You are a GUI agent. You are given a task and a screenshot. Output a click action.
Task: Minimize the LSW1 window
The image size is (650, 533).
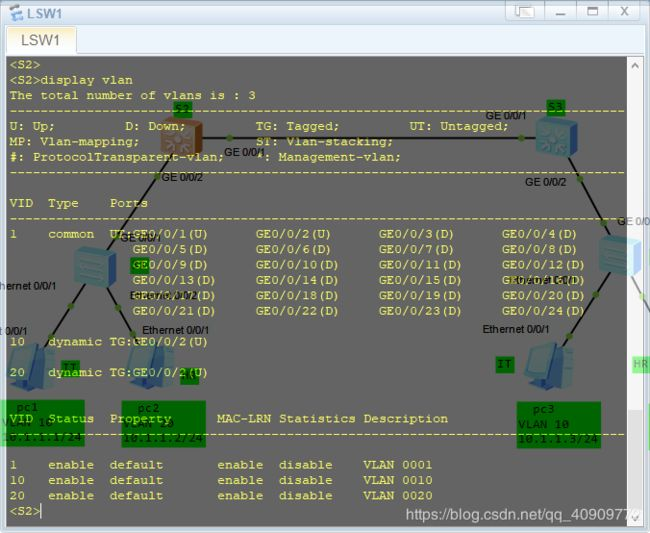coord(560,12)
